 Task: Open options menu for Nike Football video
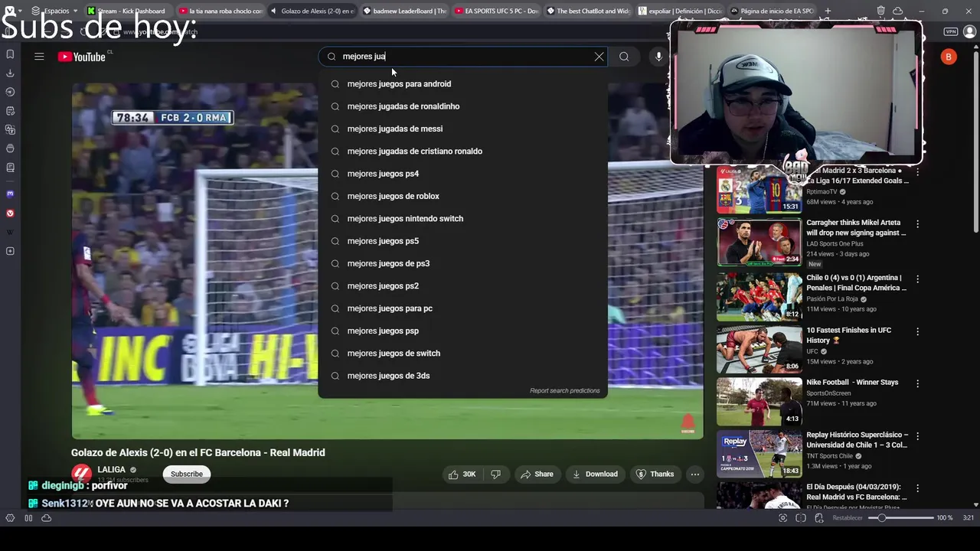[917, 383]
